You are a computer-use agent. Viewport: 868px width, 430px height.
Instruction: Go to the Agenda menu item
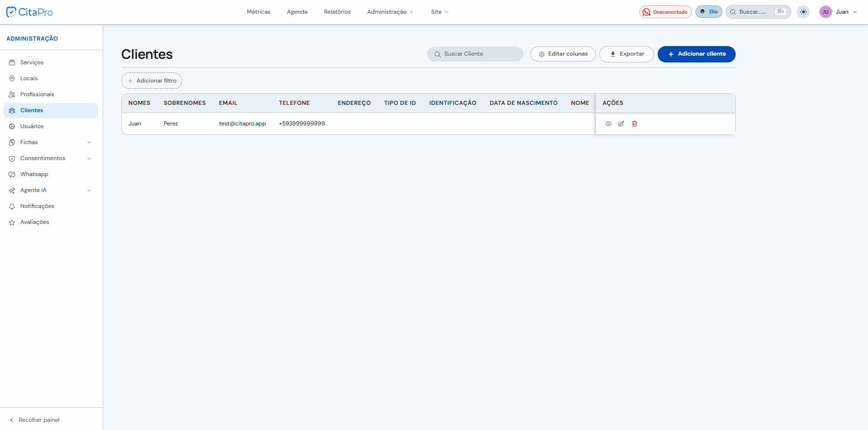[297, 12]
